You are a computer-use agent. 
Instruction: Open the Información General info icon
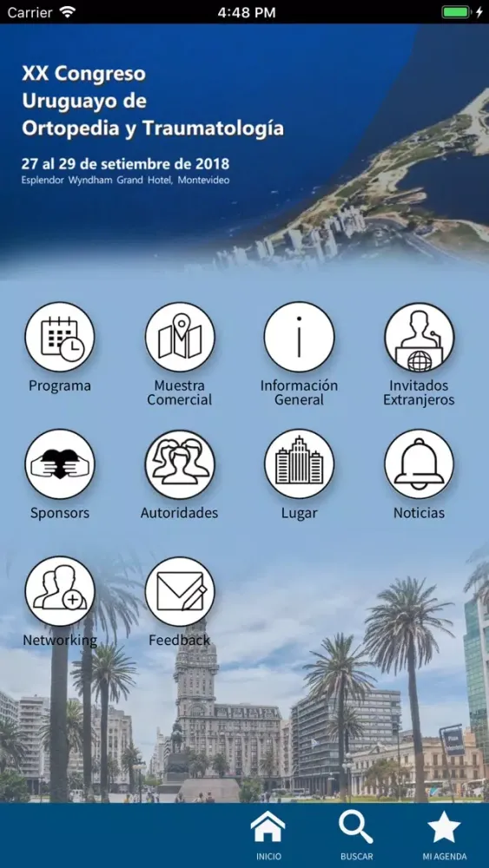299,337
